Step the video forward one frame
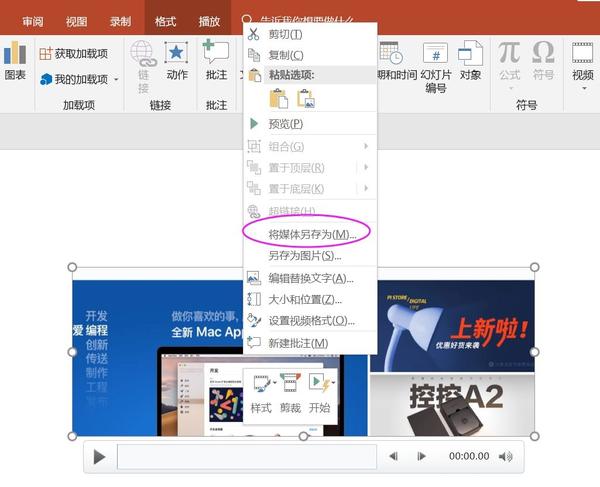 422,457
